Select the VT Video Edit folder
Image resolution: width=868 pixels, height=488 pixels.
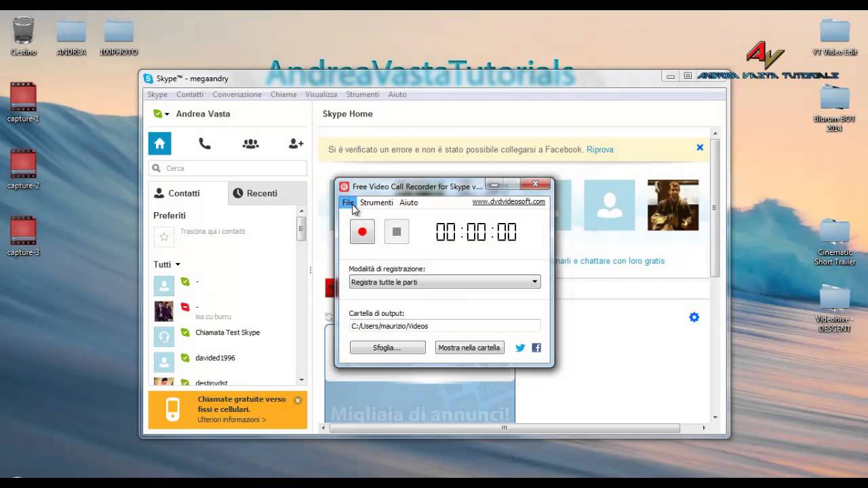click(835, 37)
